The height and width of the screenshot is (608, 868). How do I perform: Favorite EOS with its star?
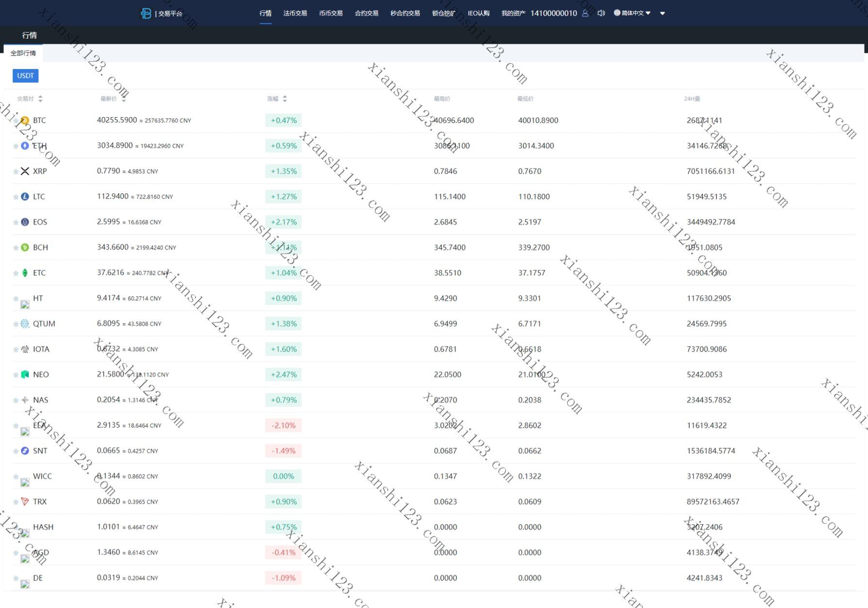click(16, 222)
